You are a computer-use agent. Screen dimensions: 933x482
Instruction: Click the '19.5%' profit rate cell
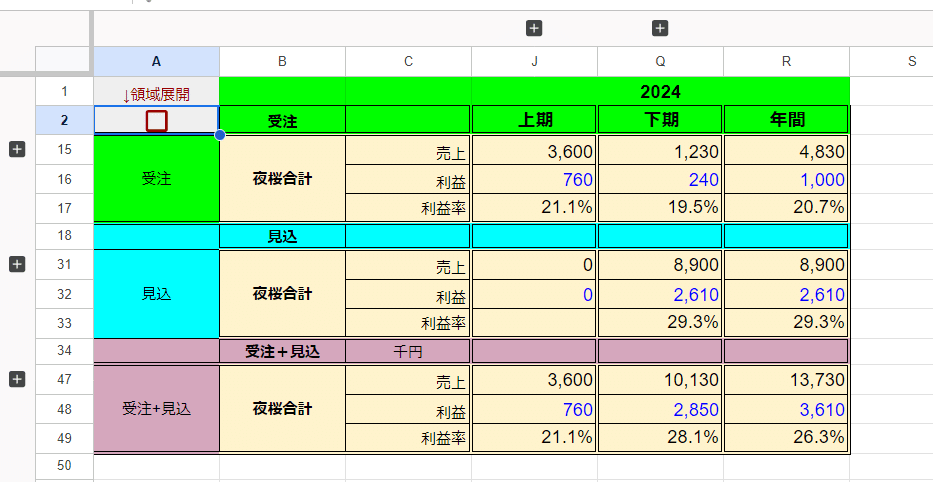[660, 208]
